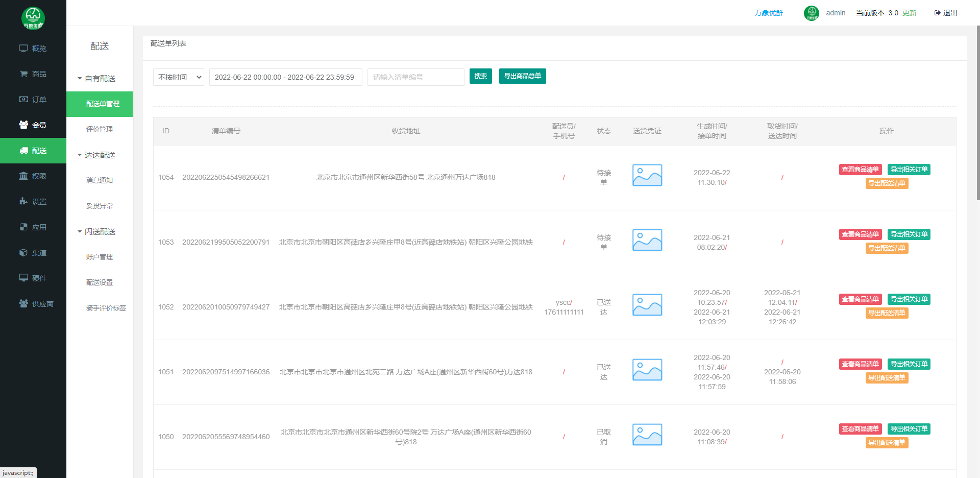Image resolution: width=980 pixels, height=478 pixels.
Task: Open 评价管理 from the delivery menu
Action: [99, 129]
